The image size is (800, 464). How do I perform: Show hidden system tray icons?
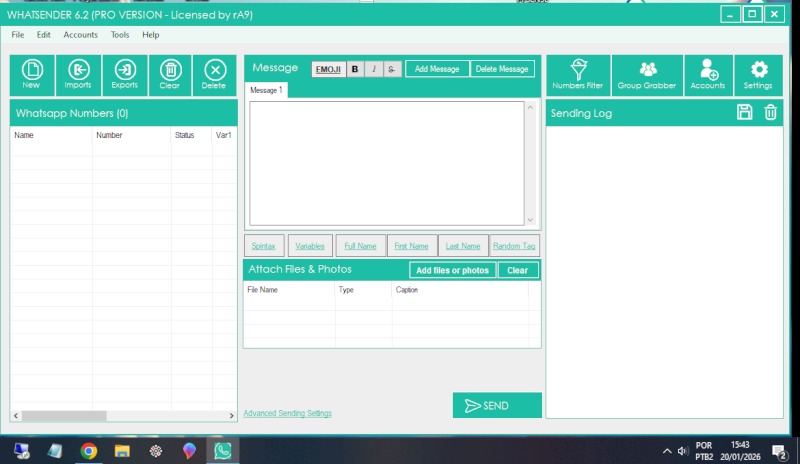[x=667, y=451]
